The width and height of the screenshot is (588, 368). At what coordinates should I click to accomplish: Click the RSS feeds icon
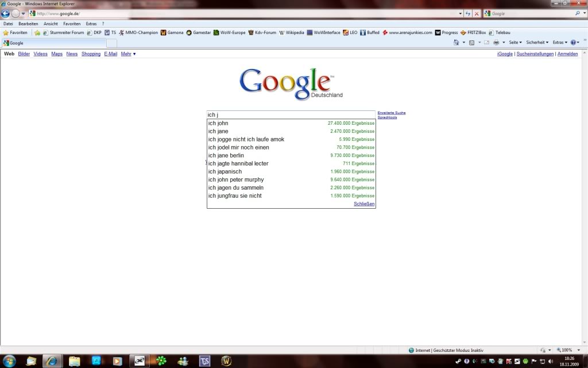click(x=472, y=43)
